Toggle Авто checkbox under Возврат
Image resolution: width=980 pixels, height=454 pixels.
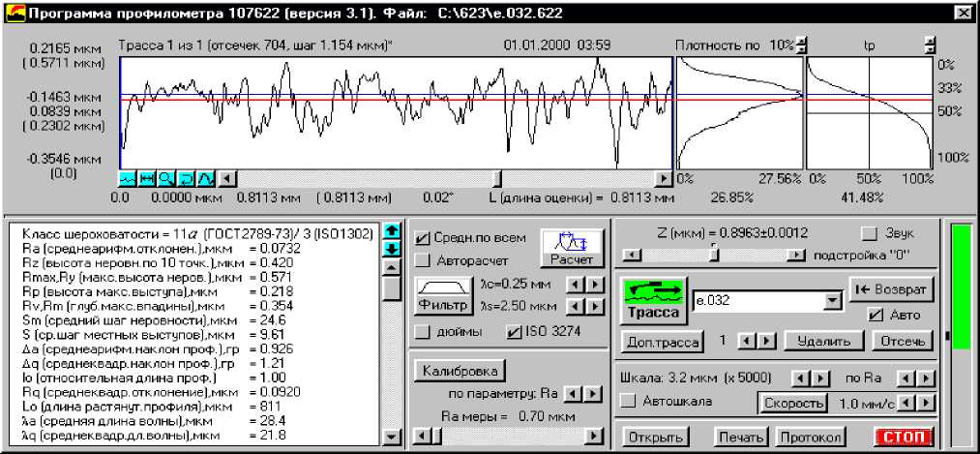[876, 315]
